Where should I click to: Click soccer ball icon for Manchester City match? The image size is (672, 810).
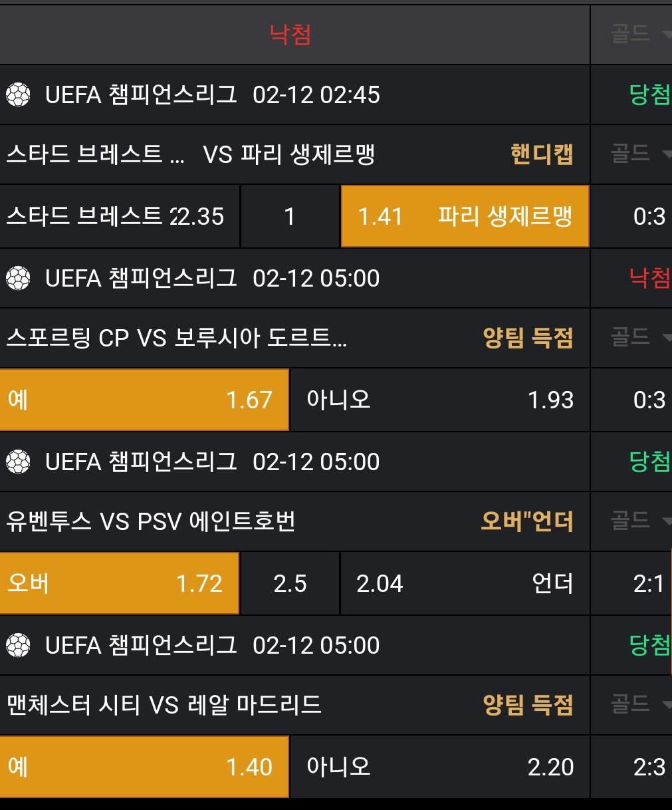[x=18, y=645]
